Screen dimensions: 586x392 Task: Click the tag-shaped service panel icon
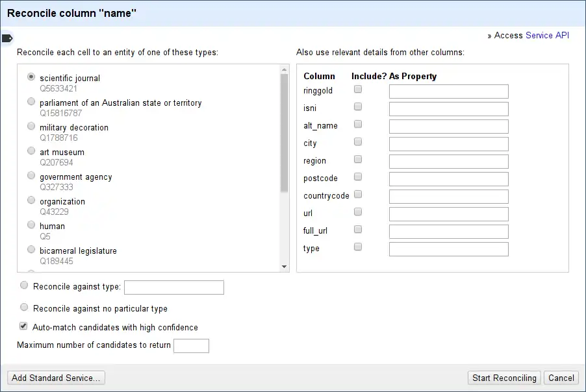tap(7, 38)
